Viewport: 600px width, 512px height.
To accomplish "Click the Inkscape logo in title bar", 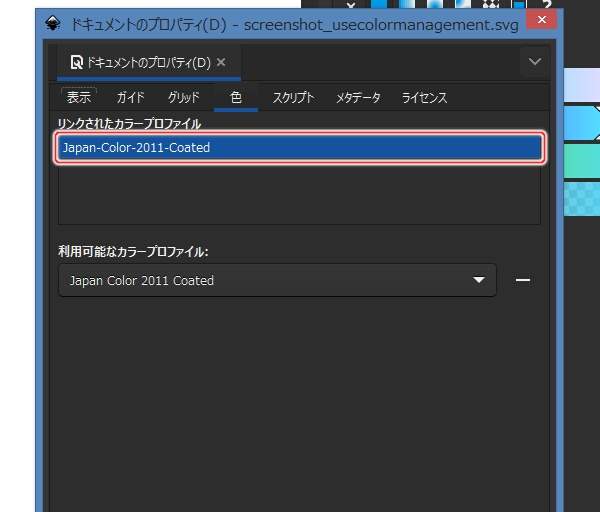I will (x=53, y=23).
